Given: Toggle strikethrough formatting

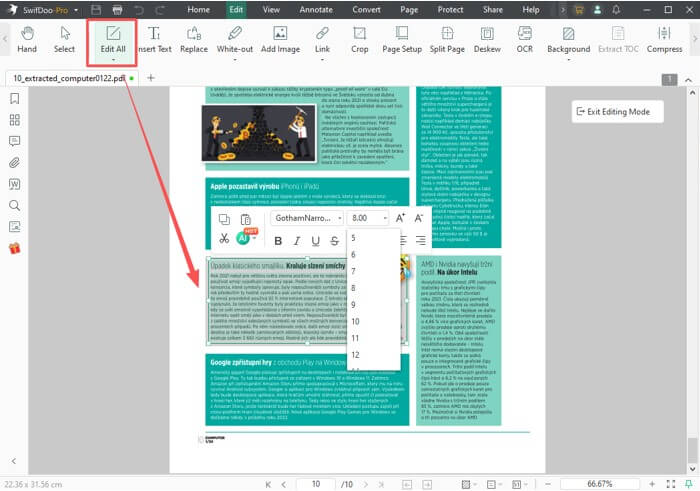Looking at the screenshot, I should 334,241.
